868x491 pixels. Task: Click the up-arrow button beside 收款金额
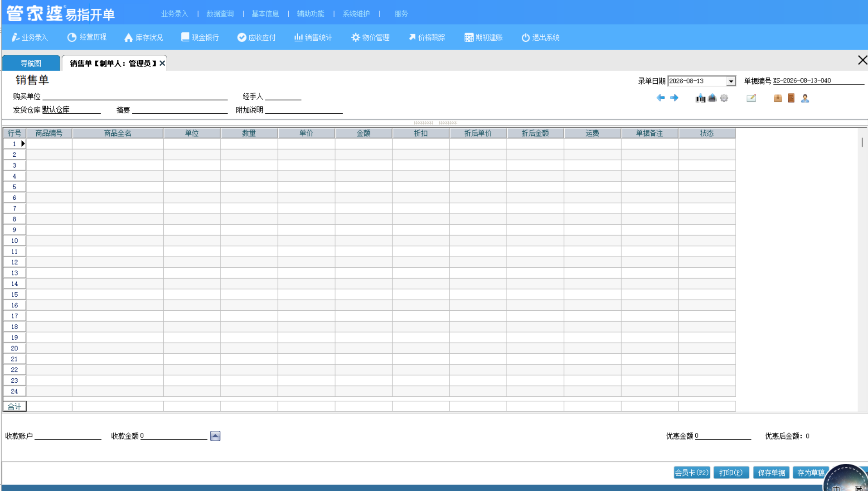215,436
